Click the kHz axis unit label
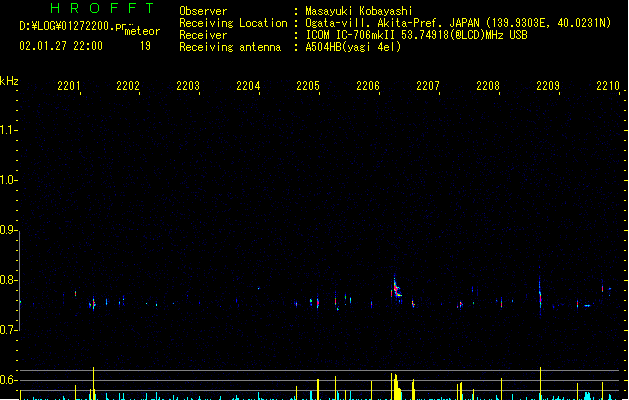The height and width of the screenshot is (400, 629). click(9, 81)
